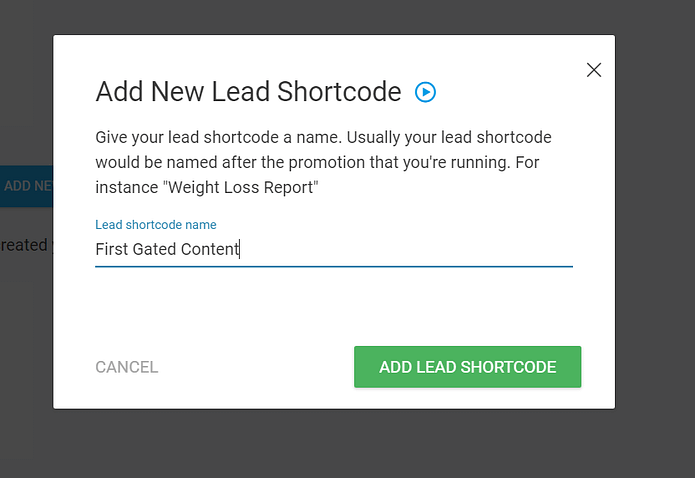Confirm with the green Add Lead Shortcode button

467,367
